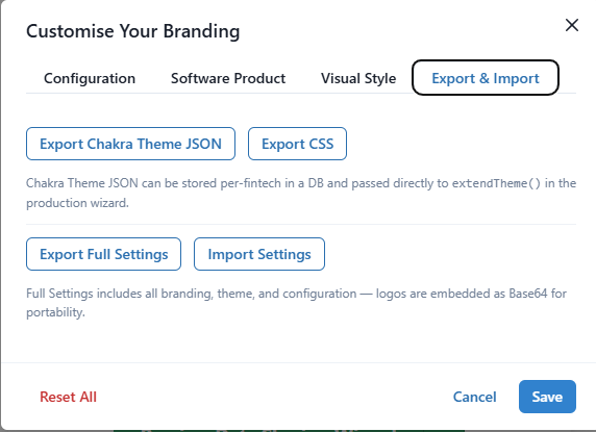Screen dimensions: 596x432
Task: Click the red Reset All link
Action: pos(68,397)
